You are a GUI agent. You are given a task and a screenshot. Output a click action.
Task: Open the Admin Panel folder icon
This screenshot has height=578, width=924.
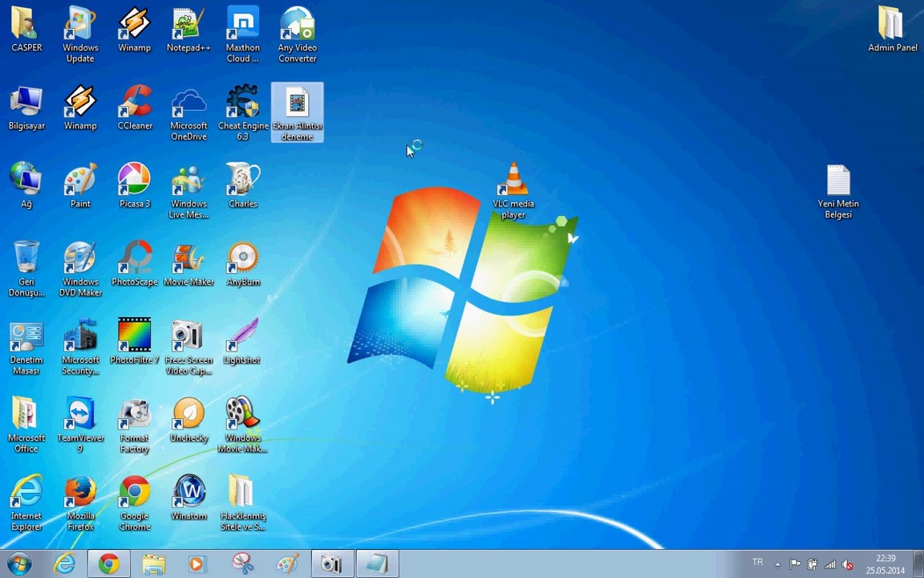(x=892, y=29)
